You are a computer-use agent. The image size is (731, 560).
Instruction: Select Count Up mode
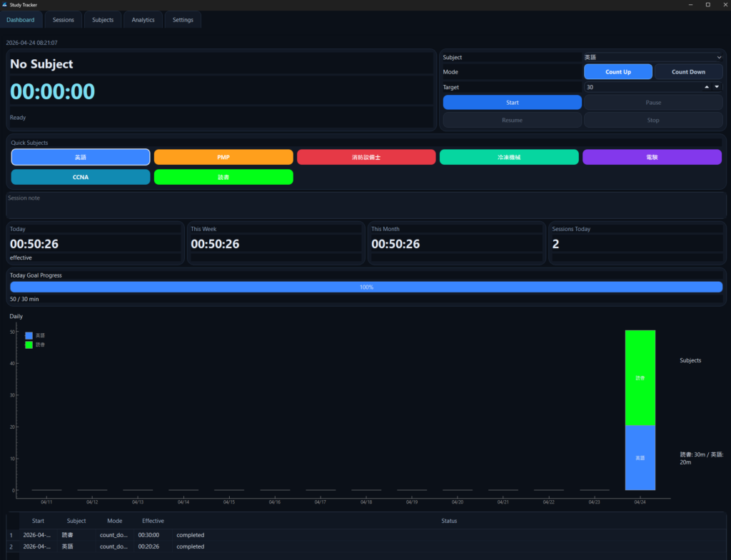(x=617, y=72)
